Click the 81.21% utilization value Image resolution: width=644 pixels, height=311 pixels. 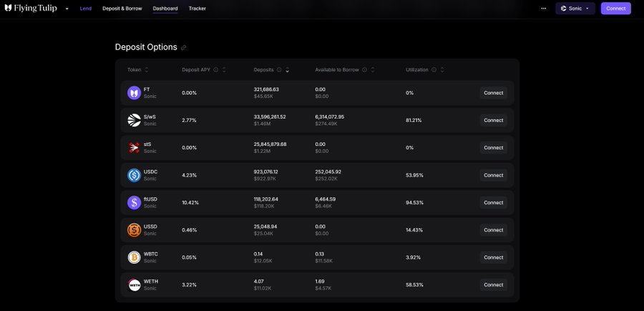(x=414, y=120)
